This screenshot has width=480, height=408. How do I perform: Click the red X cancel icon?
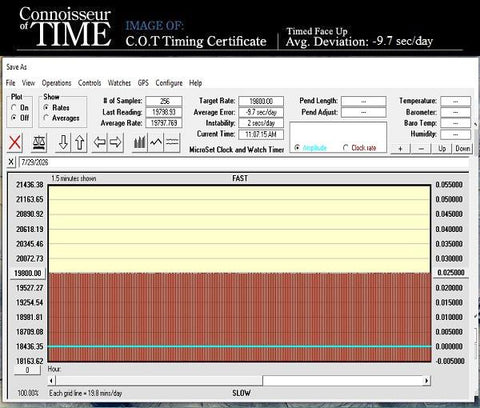coord(14,143)
